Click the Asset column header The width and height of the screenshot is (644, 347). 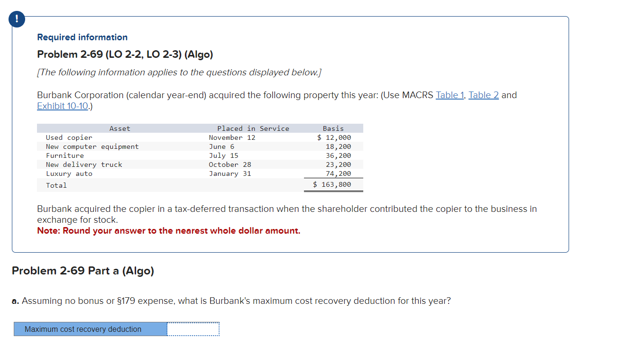[x=120, y=128]
